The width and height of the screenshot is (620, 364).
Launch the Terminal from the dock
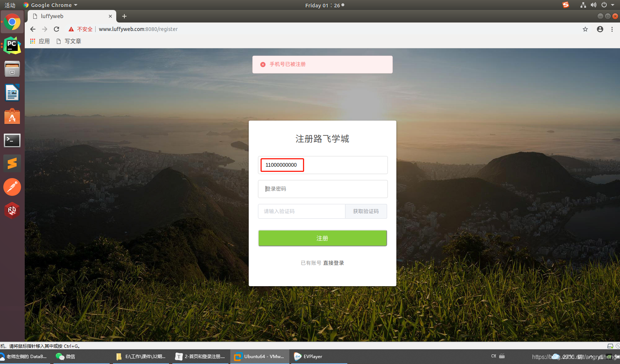12,140
